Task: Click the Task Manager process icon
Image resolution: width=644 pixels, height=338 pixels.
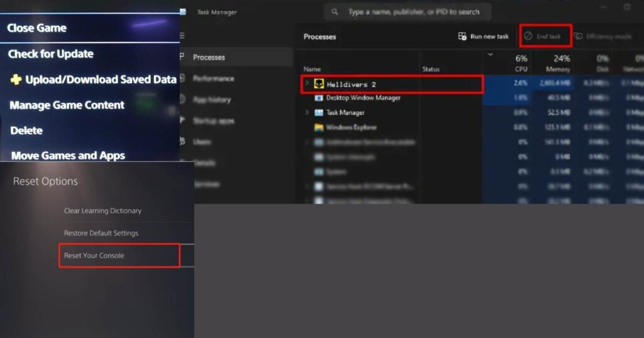Action: 319,112
